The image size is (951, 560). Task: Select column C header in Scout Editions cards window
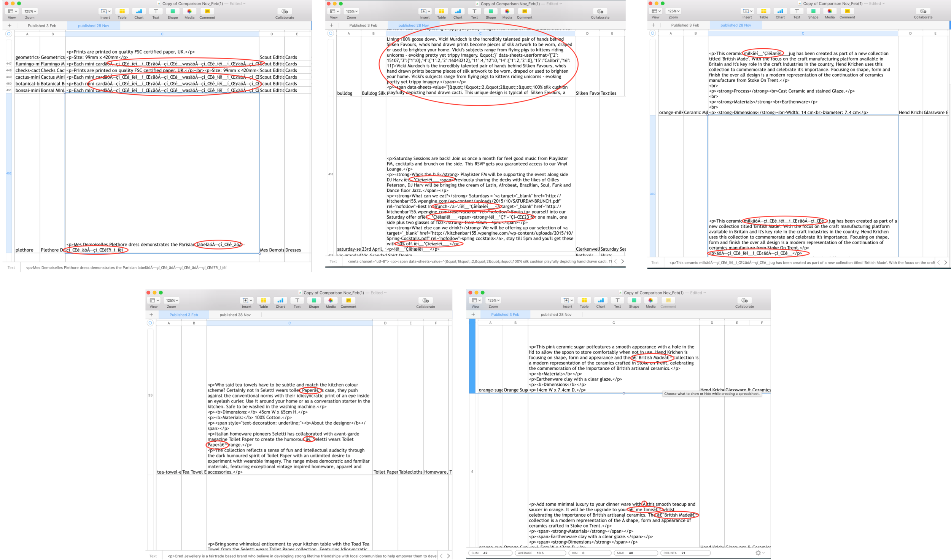162,34
